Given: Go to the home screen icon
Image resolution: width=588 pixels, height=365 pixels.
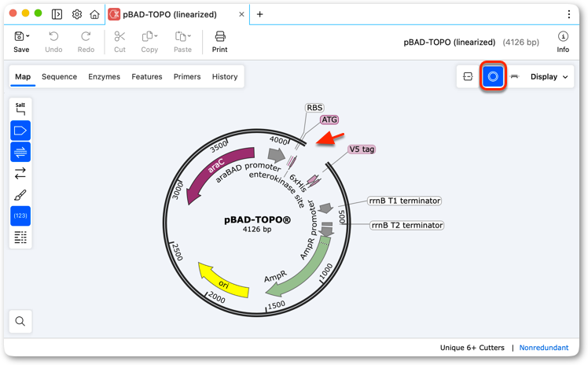Looking at the screenshot, I should click(94, 14).
